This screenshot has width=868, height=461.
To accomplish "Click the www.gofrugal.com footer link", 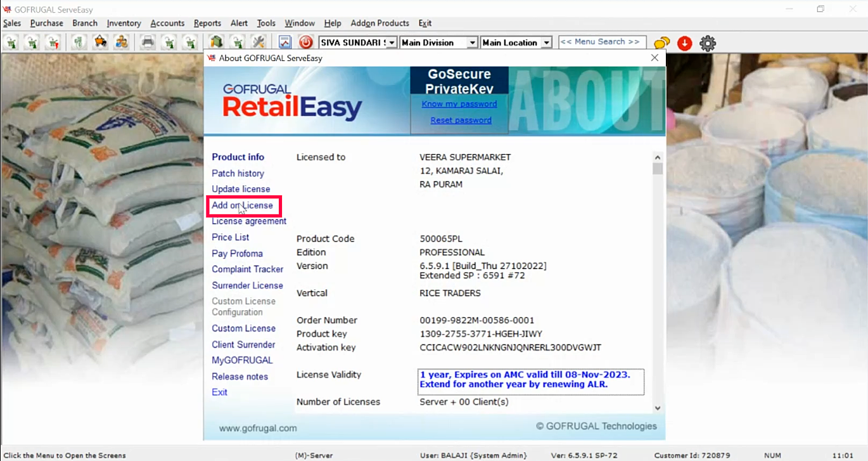I will click(x=258, y=428).
